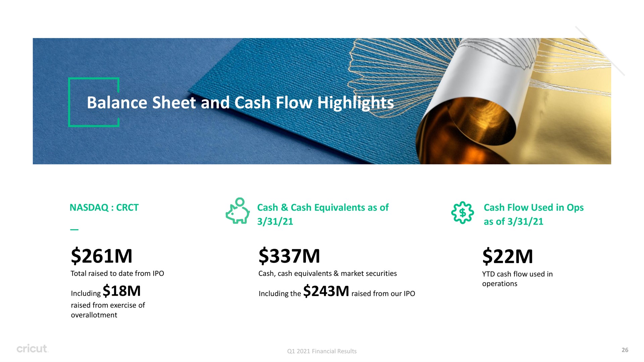Select the '$22M' figure

507,256
